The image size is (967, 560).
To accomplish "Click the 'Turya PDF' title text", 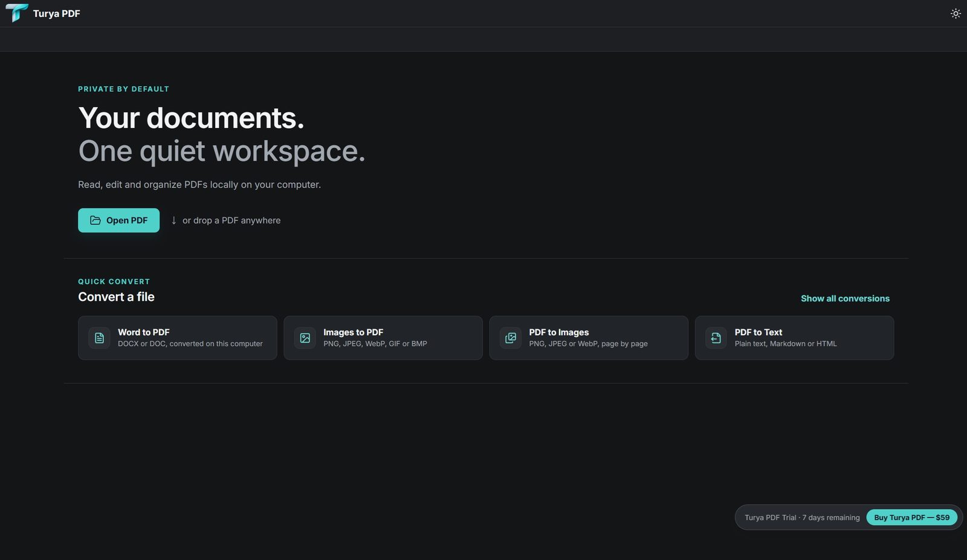I will tap(57, 13).
